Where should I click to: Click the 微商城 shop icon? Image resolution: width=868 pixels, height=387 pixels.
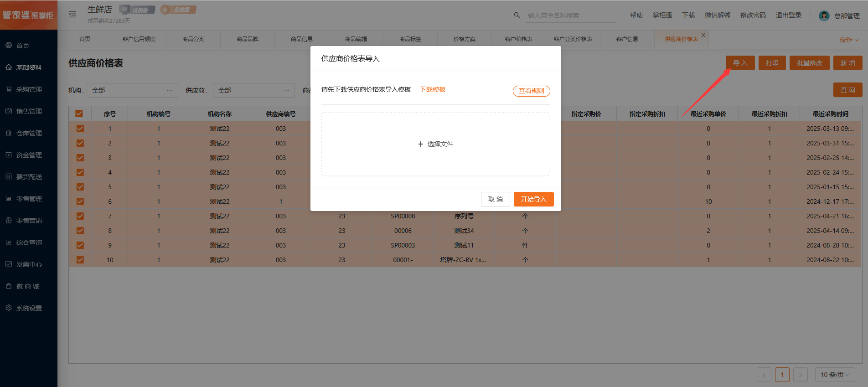coord(9,286)
